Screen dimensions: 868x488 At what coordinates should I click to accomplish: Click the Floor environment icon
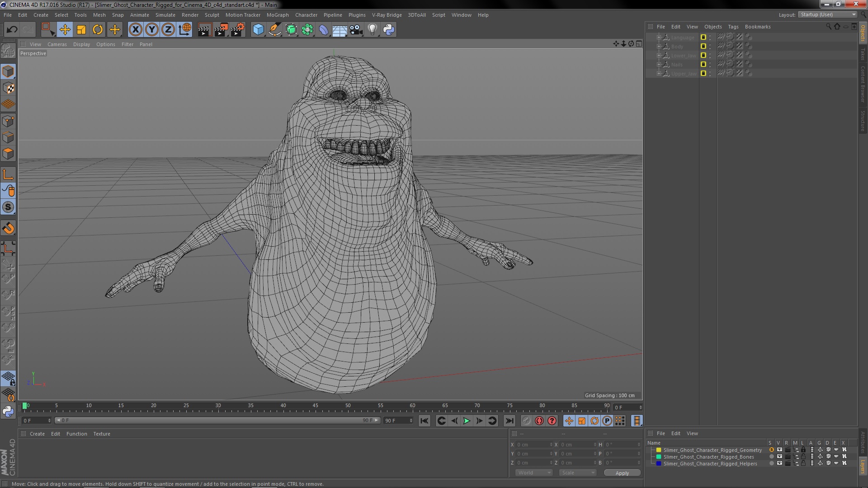[x=340, y=30]
